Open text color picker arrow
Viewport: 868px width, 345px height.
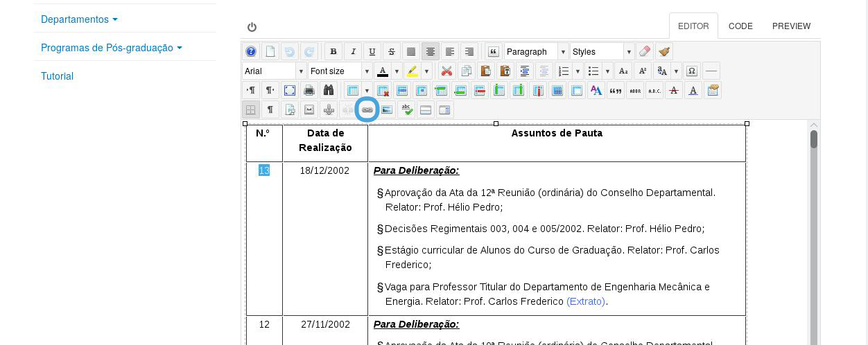(397, 71)
